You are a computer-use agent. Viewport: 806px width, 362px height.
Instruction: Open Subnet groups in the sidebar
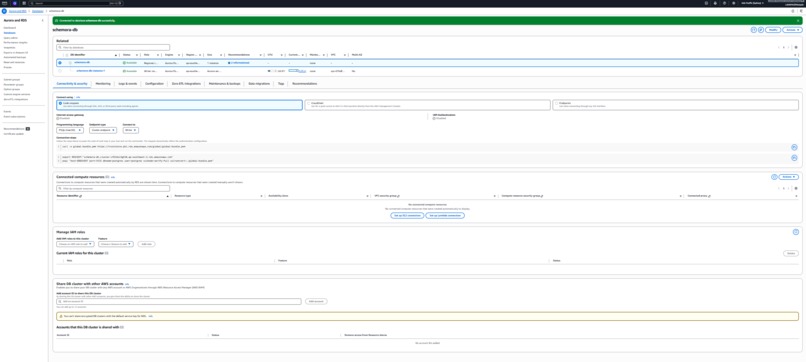tap(11, 80)
